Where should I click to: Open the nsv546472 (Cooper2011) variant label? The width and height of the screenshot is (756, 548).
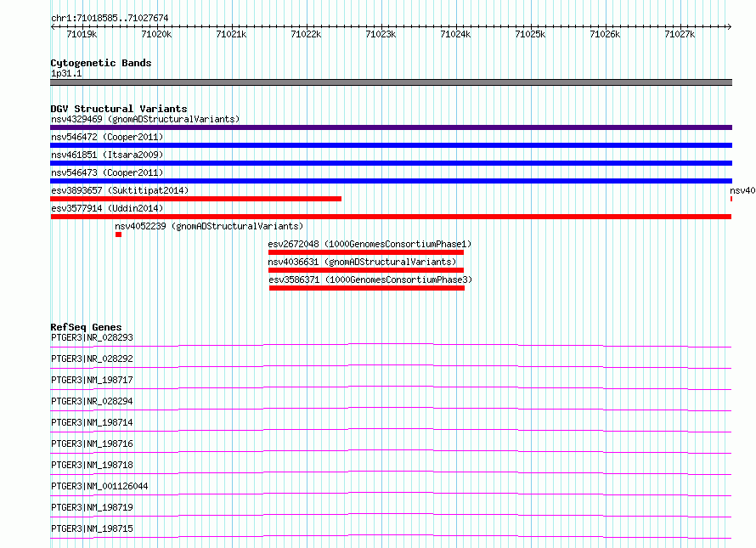tap(107, 137)
